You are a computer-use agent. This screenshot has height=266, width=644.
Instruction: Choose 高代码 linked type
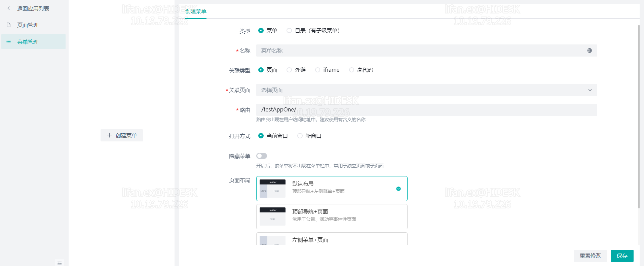(351, 70)
